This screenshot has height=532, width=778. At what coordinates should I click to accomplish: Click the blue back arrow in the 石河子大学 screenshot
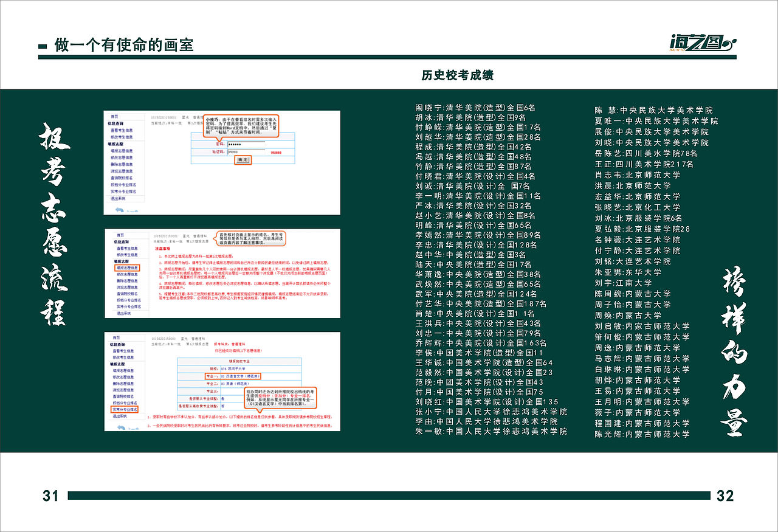pyautogui.click(x=121, y=427)
